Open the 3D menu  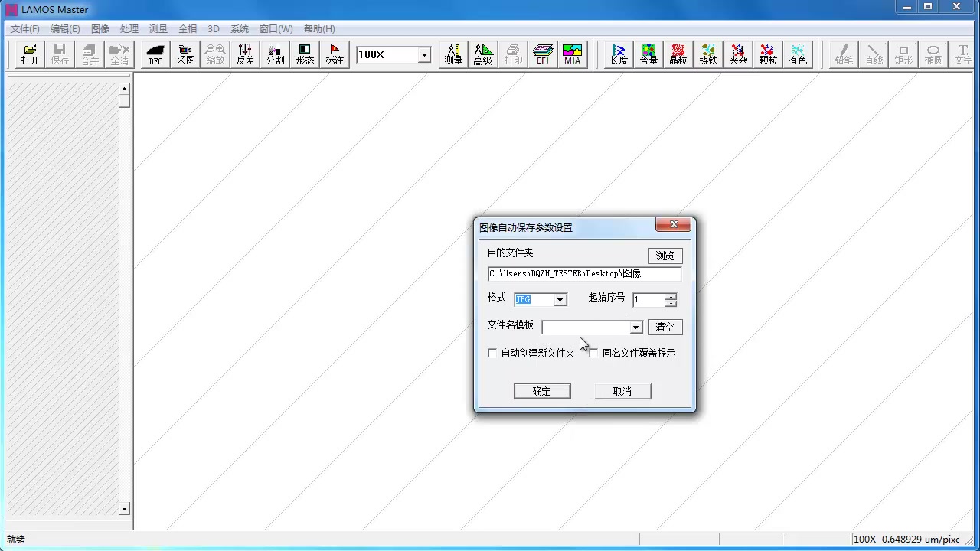(x=214, y=28)
